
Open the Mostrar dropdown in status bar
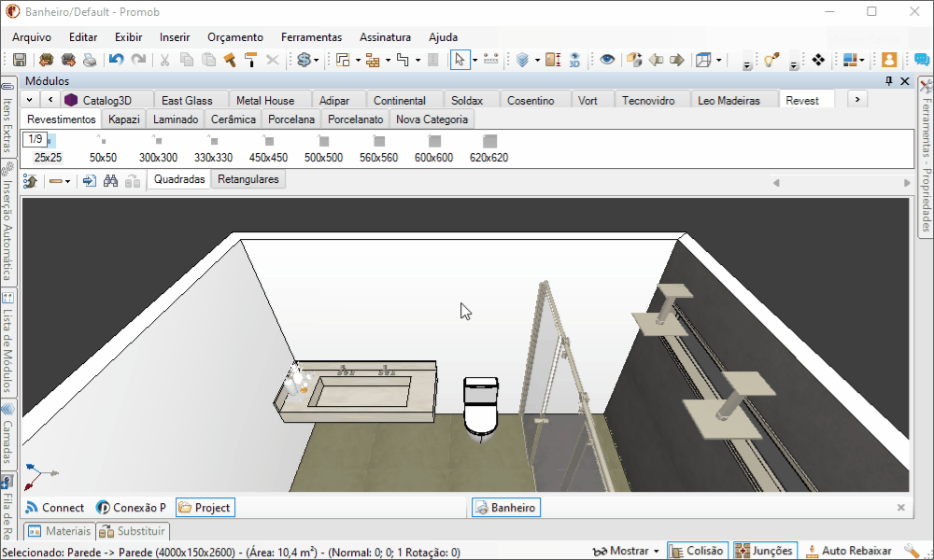626,551
